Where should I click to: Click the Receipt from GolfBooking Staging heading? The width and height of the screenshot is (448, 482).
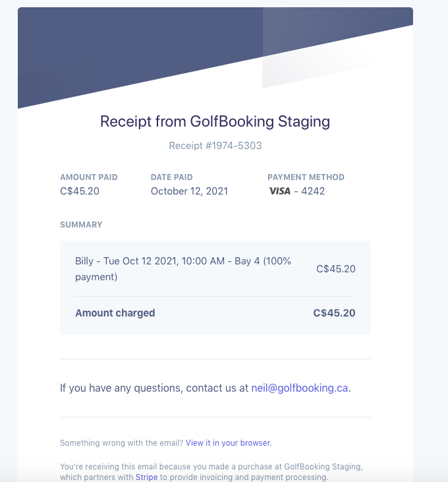pyautogui.click(x=215, y=121)
